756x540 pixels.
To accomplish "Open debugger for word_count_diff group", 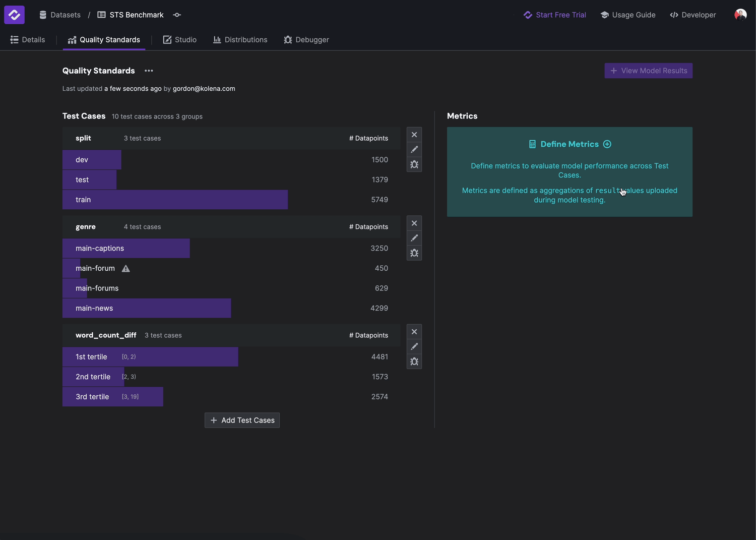I will click(x=414, y=362).
